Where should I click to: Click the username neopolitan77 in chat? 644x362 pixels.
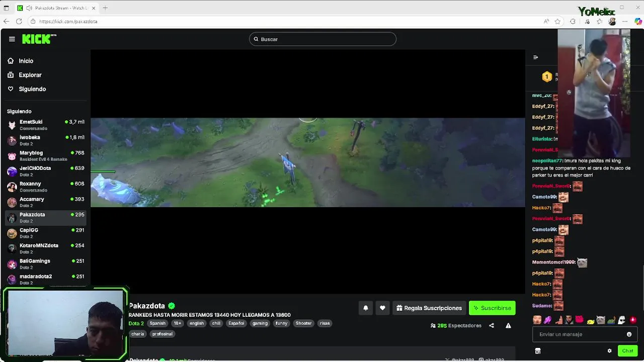(547, 161)
